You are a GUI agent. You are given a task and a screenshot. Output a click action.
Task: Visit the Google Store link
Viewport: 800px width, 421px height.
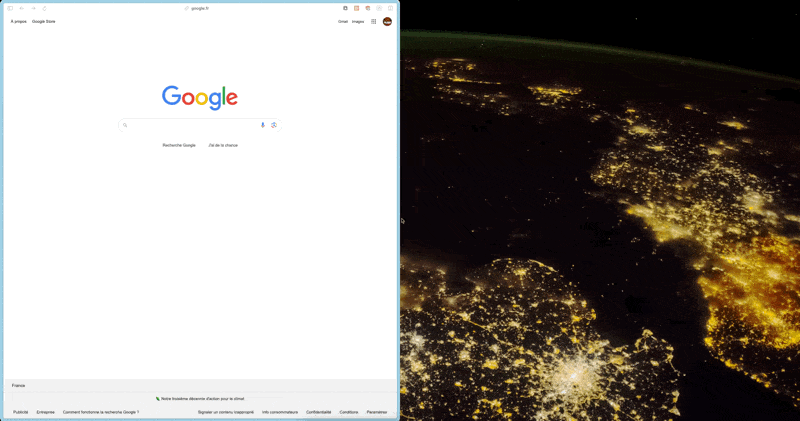[x=44, y=21]
